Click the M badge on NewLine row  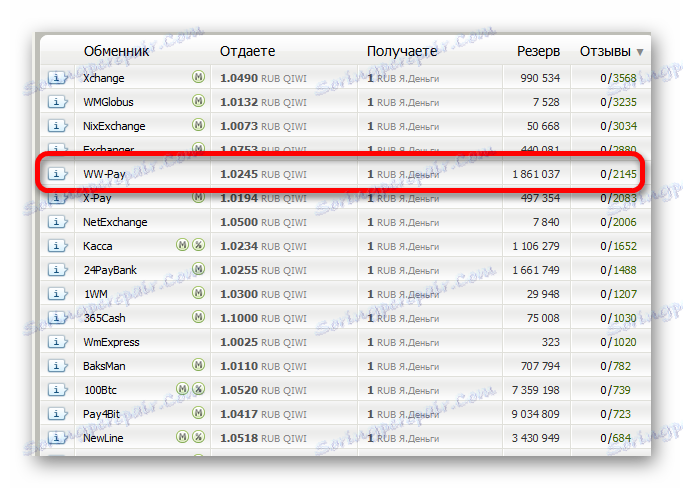coord(183,437)
